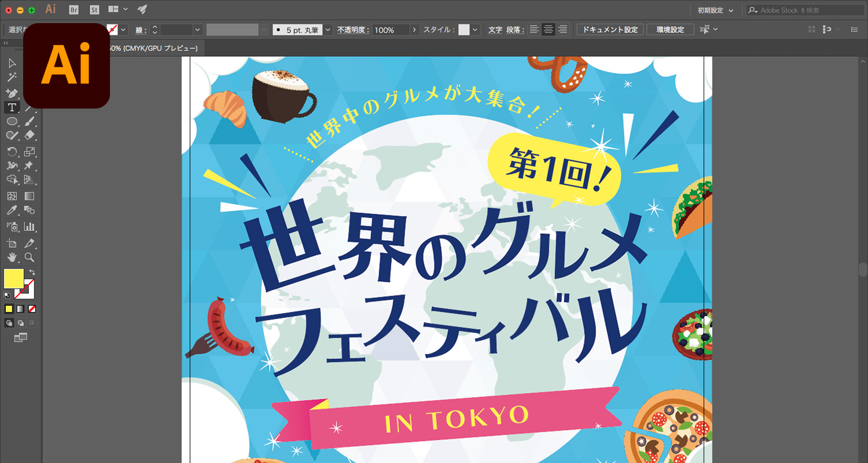Adjust stroke weight with stepper arrows
Viewport: 868px width, 463px height.
click(155, 30)
